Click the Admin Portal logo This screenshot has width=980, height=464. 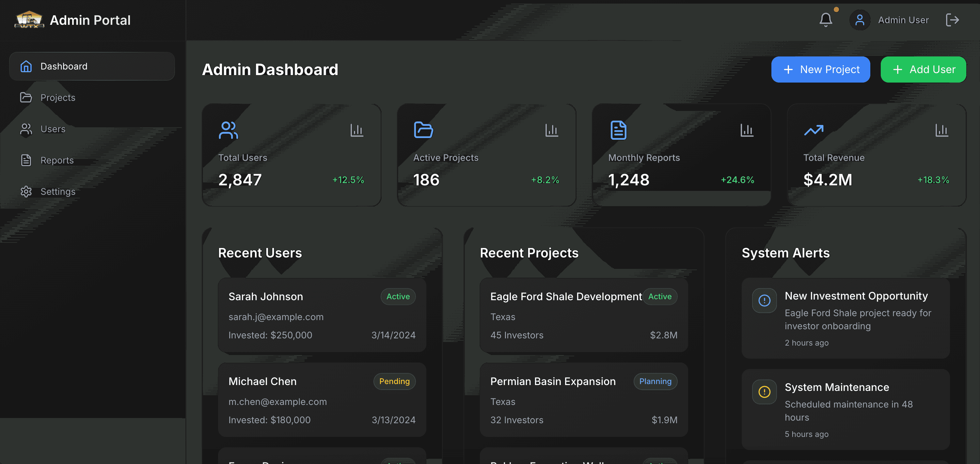coord(29,20)
